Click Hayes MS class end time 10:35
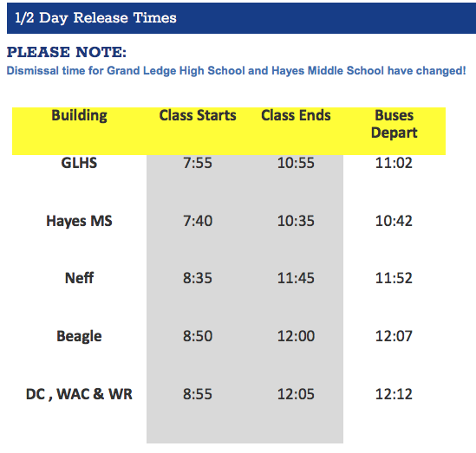 (x=296, y=221)
